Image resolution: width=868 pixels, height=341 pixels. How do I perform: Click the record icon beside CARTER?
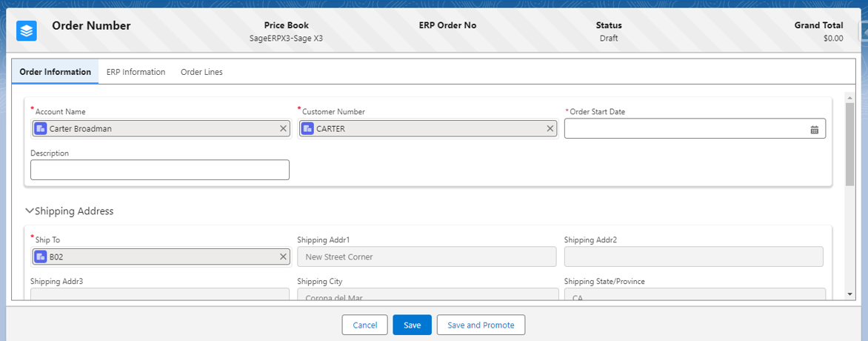(307, 128)
